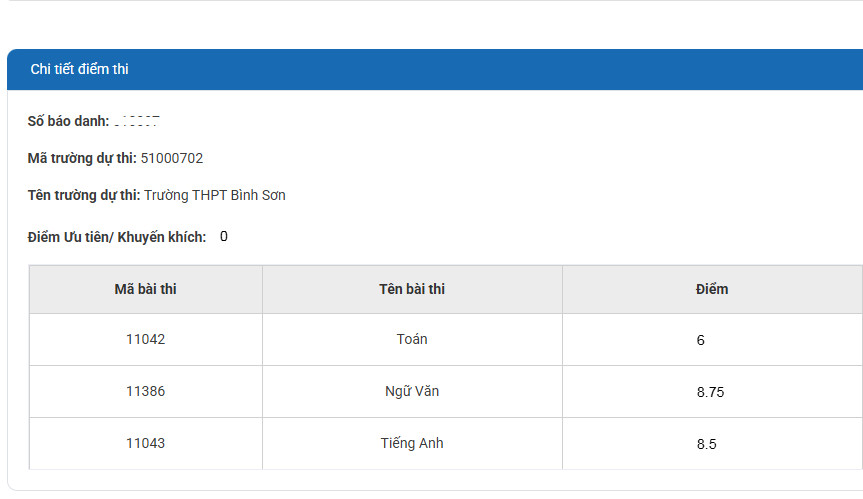Click the "Chi tiết điểm thi" panel header
Viewport: 863px width, 499px height.
click(79, 69)
